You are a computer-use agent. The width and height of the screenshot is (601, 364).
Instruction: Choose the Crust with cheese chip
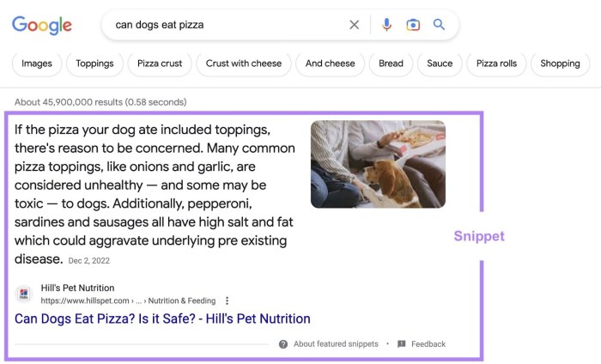(x=244, y=64)
